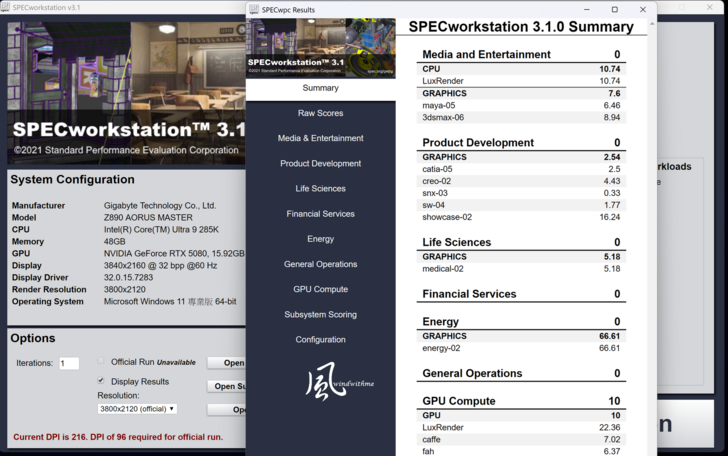Click the NVIDIA GeForce RTX 5080 value

click(174, 254)
